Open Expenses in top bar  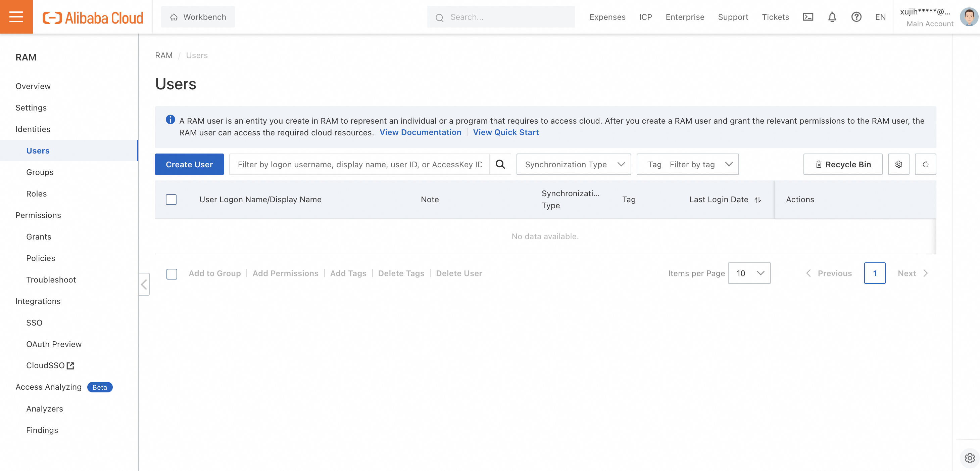click(607, 17)
